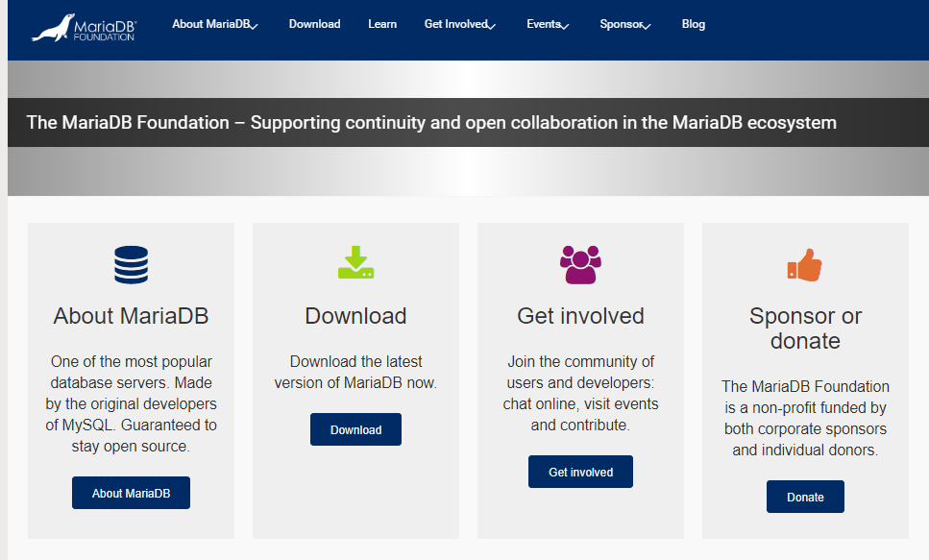This screenshot has width=929, height=560.
Task: Click the green download arrow icon
Action: 355,263
